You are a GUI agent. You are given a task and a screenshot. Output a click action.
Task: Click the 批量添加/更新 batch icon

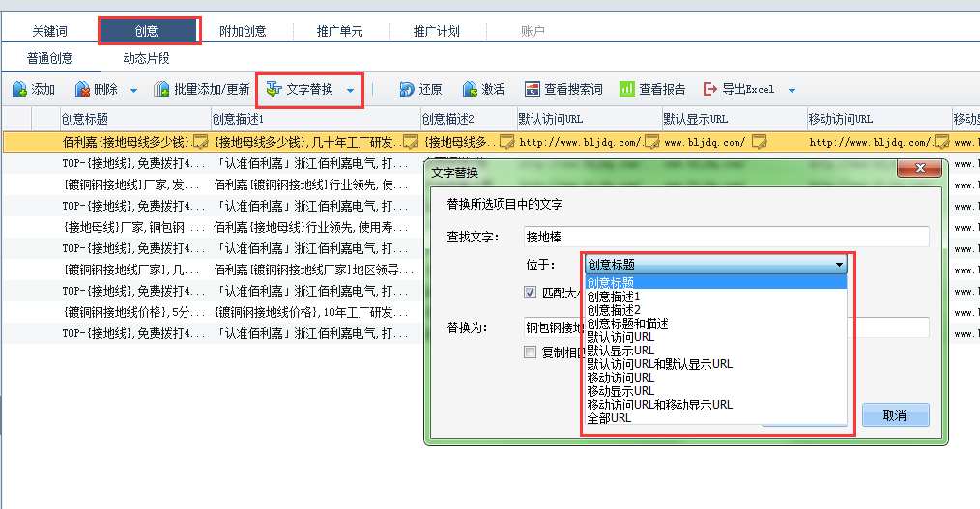click(x=161, y=89)
